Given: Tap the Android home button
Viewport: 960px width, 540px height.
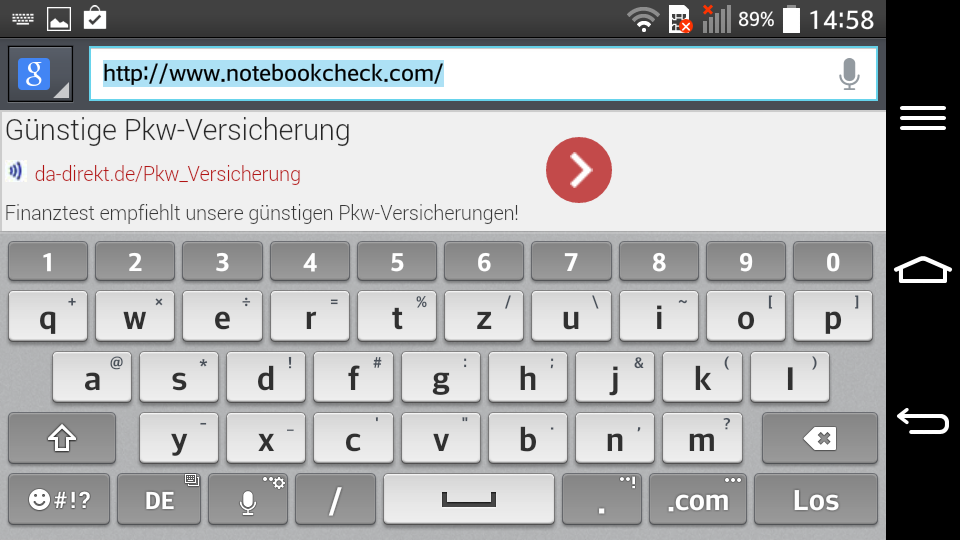Looking at the screenshot, I should tap(923, 270).
